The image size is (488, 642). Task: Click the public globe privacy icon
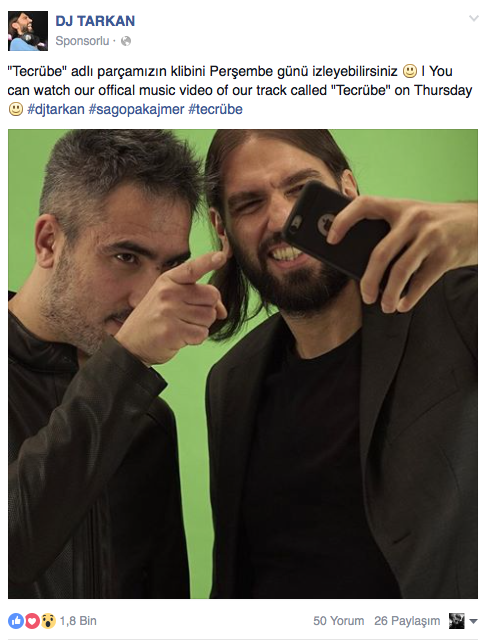click(126, 41)
